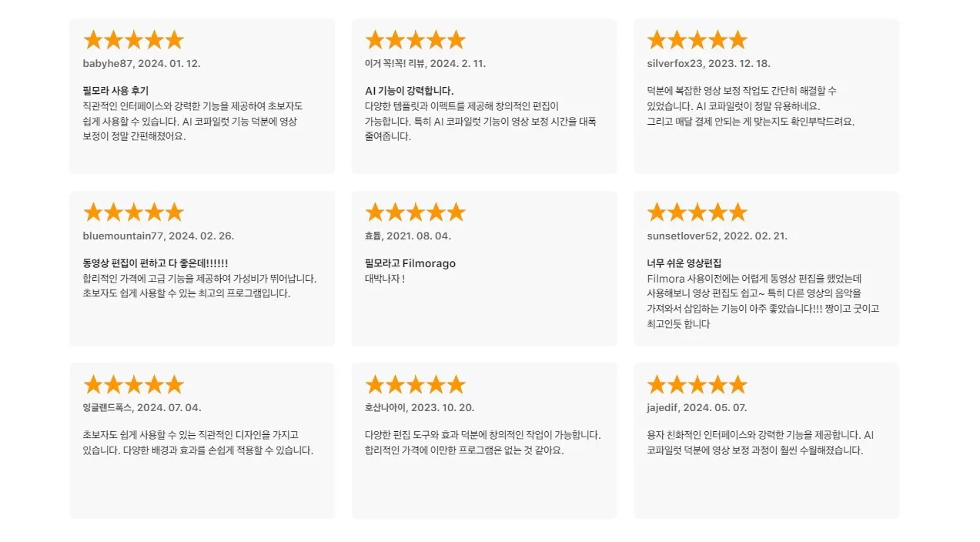Click stars above sunsetlover52 review

click(x=697, y=212)
